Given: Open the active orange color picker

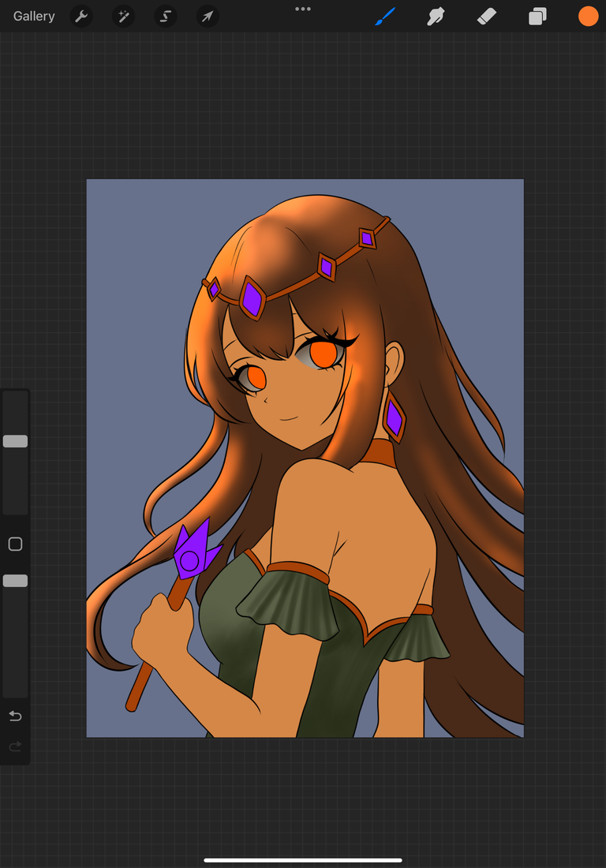Looking at the screenshot, I should pyautogui.click(x=589, y=16).
